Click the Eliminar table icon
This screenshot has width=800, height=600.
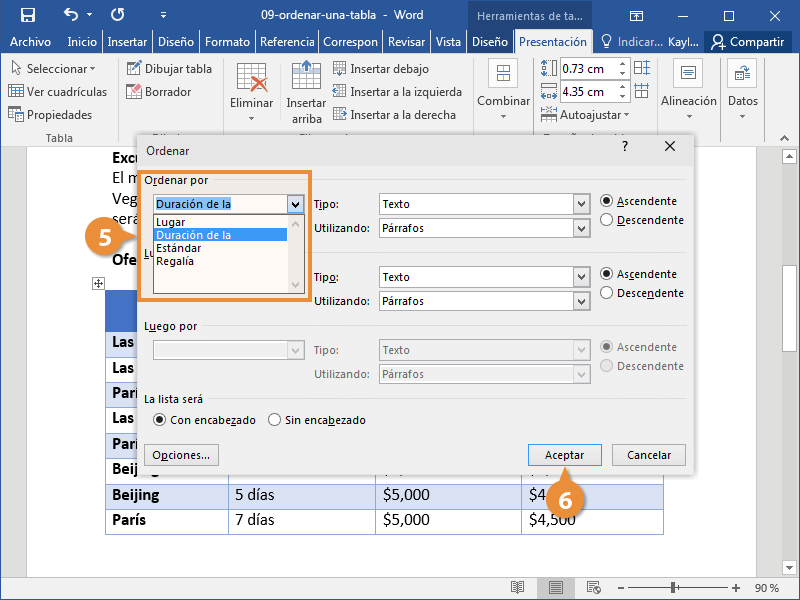click(251, 78)
